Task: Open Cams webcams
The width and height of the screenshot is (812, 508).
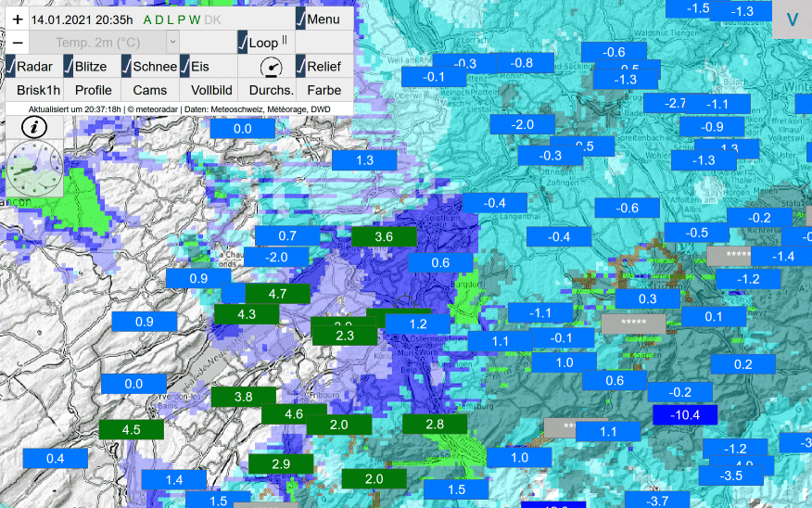Action: point(149,90)
